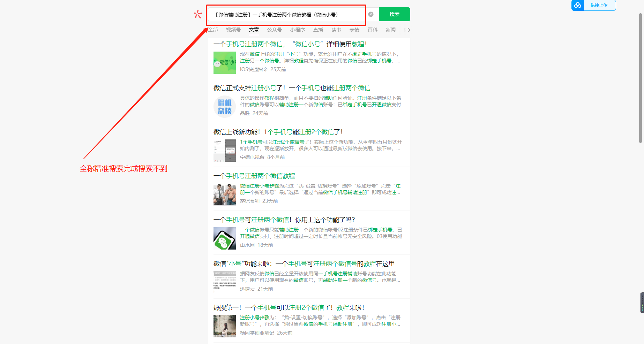Switch to the 视频号 tab
Viewport: 644px width, 344px height.
[x=233, y=30]
